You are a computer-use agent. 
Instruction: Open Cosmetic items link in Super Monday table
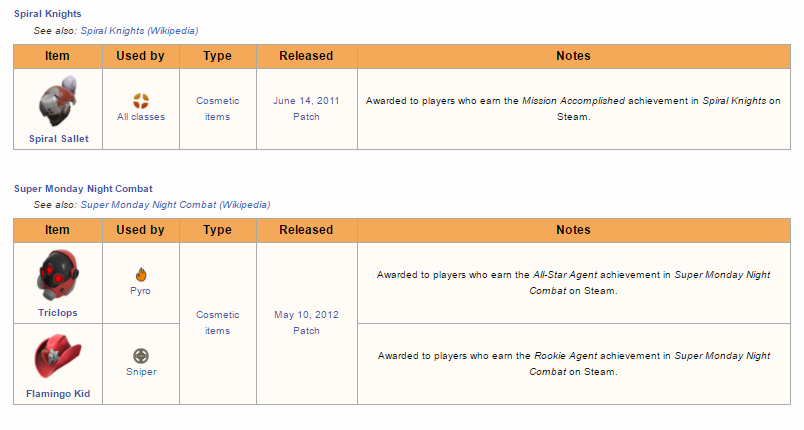coord(218,323)
